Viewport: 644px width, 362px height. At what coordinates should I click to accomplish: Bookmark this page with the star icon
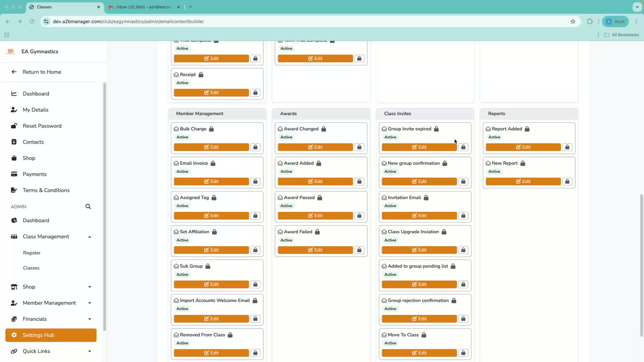[x=573, y=21]
